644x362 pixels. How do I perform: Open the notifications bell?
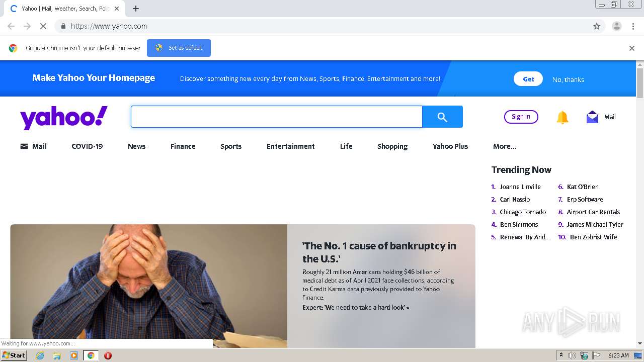[562, 117]
